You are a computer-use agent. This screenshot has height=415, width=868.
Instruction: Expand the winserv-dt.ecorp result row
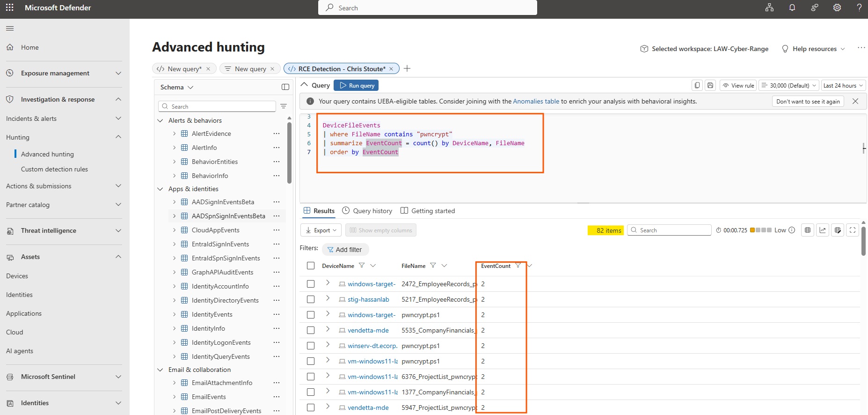(x=328, y=345)
